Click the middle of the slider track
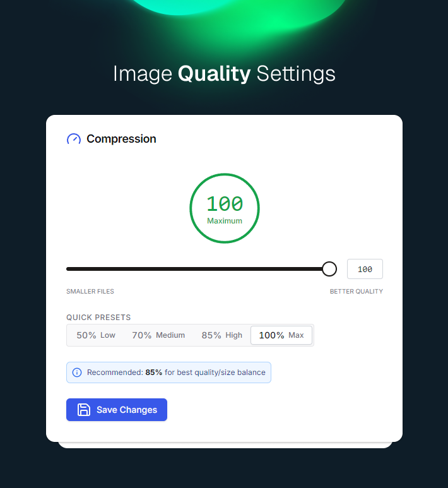This screenshot has height=488, width=448. pos(197,269)
